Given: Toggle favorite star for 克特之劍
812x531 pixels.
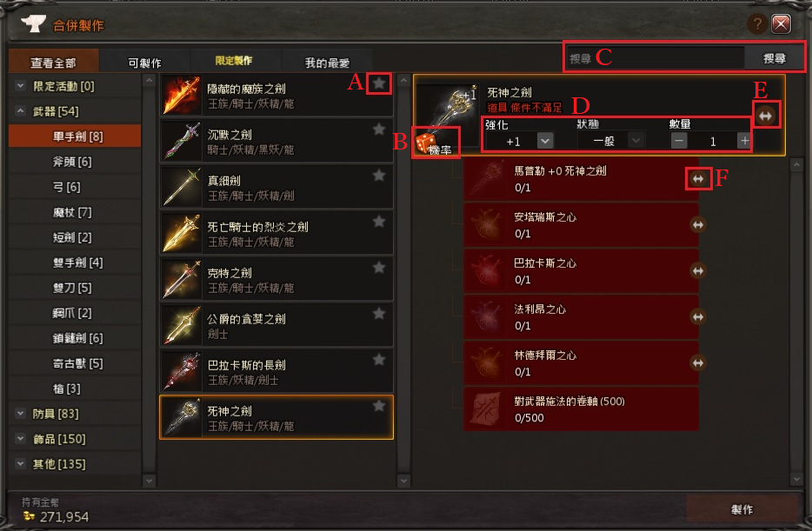Looking at the screenshot, I should point(379,267).
